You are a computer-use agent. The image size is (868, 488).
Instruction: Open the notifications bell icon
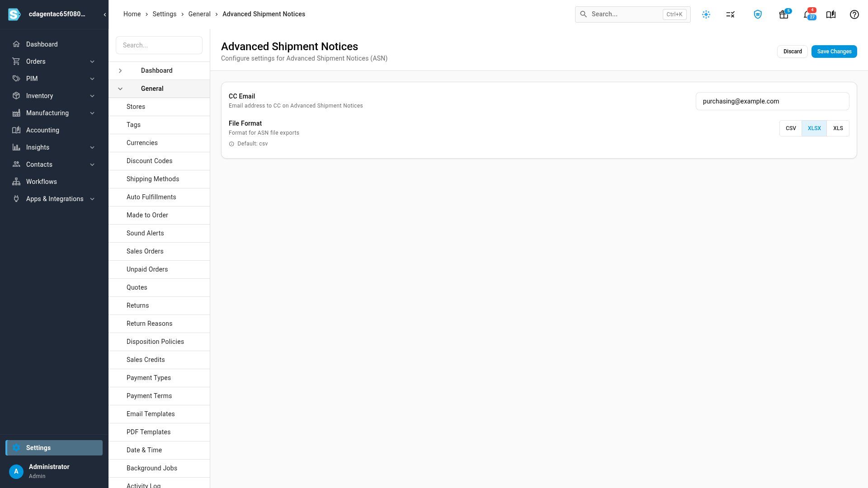[807, 14]
